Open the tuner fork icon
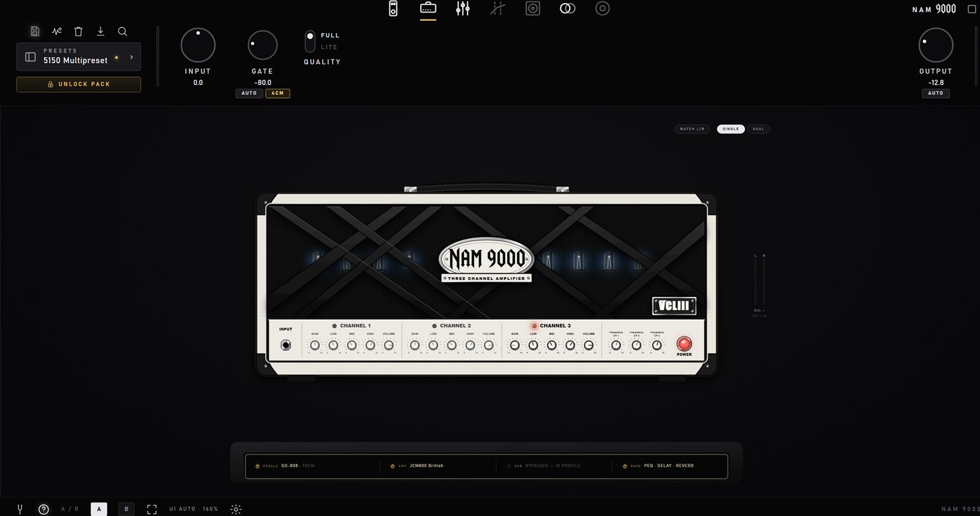 (20, 509)
